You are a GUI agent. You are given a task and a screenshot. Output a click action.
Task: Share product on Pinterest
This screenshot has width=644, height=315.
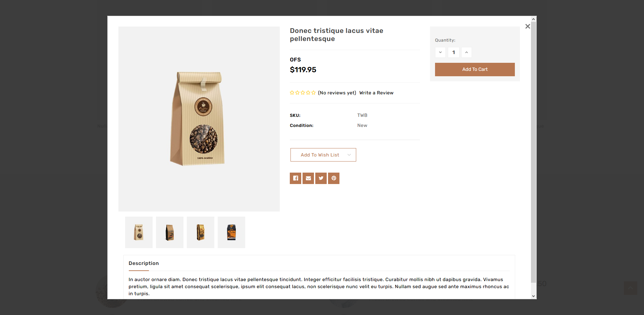(x=334, y=178)
